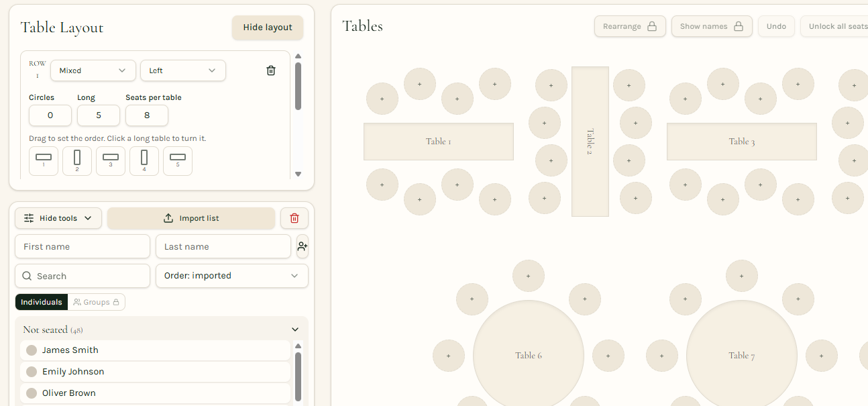Select long table 1 thumbnail in order strip

[44, 161]
